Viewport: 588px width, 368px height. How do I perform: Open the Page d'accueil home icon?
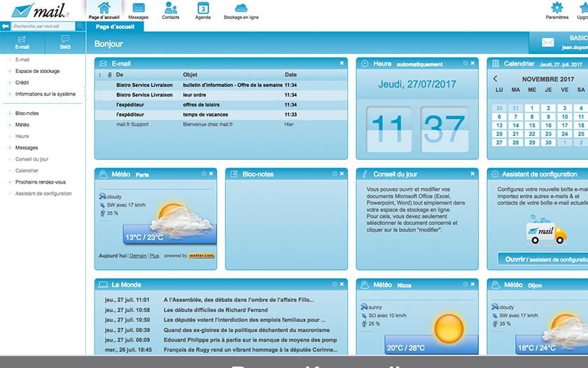[x=104, y=11]
